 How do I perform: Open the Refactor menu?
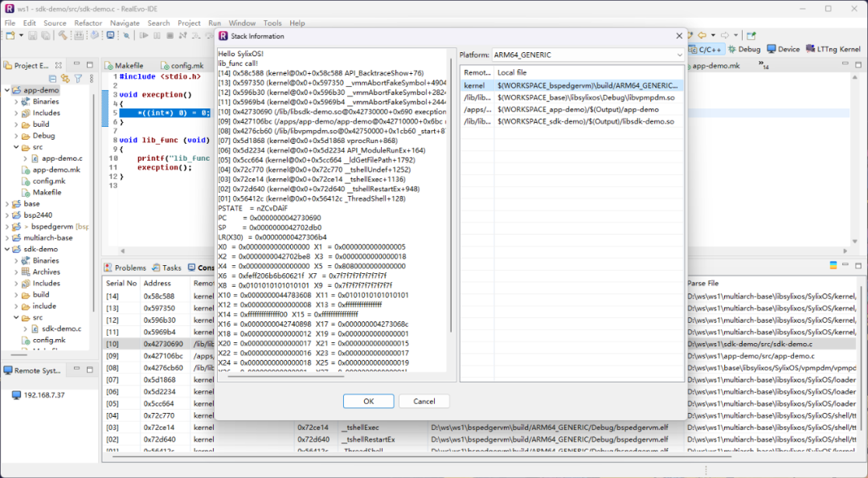coord(88,22)
